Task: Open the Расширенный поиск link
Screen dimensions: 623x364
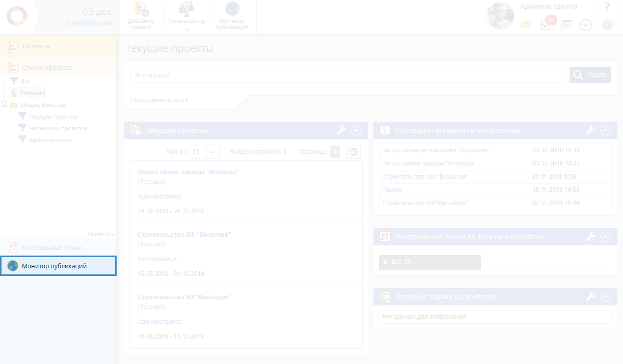Action: (159, 100)
